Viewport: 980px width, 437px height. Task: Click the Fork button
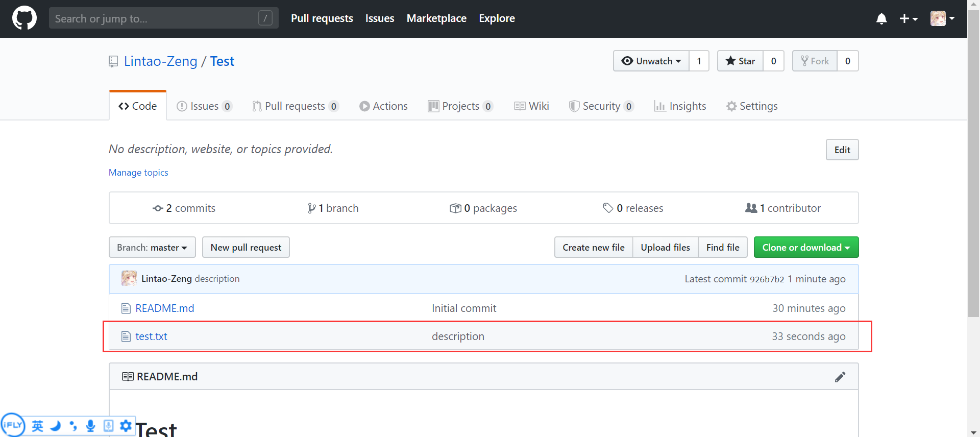coord(815,61)
